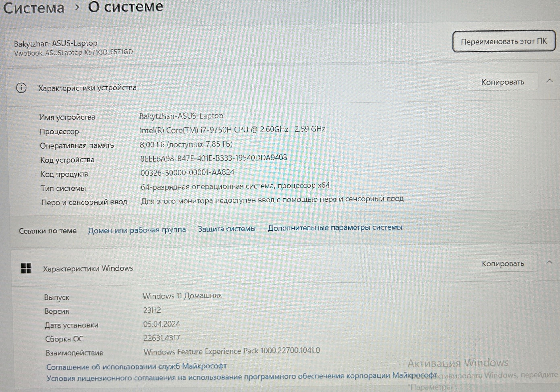Open the Защита системы link
Viewport: 560px width, 392px height.
click(227, 229)
